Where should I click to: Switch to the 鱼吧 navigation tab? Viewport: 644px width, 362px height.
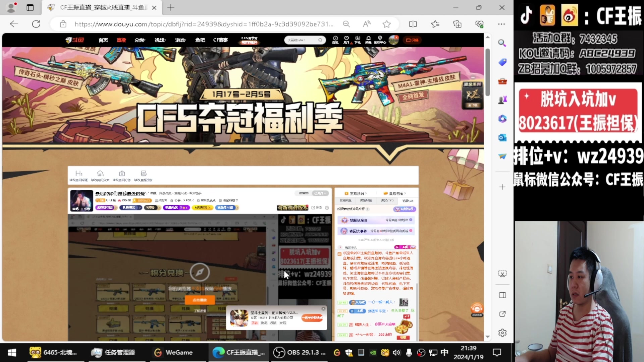[200, 40]
